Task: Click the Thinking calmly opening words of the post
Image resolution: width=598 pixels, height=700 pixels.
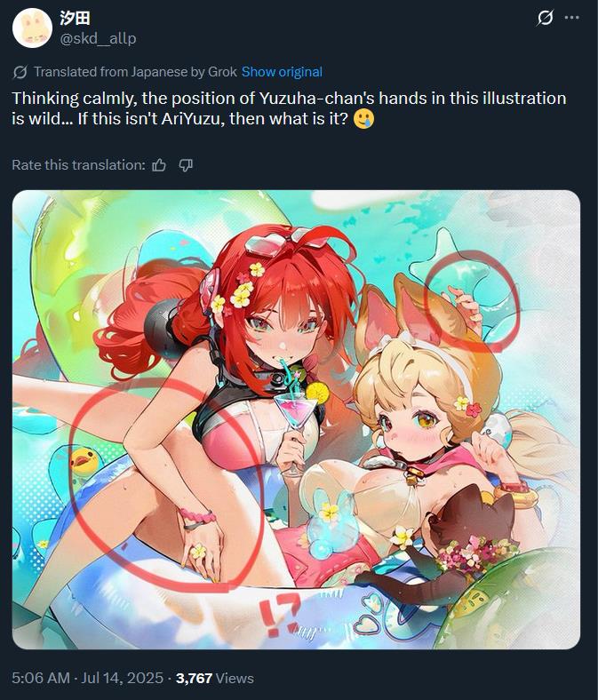Action: pos(74,99)
